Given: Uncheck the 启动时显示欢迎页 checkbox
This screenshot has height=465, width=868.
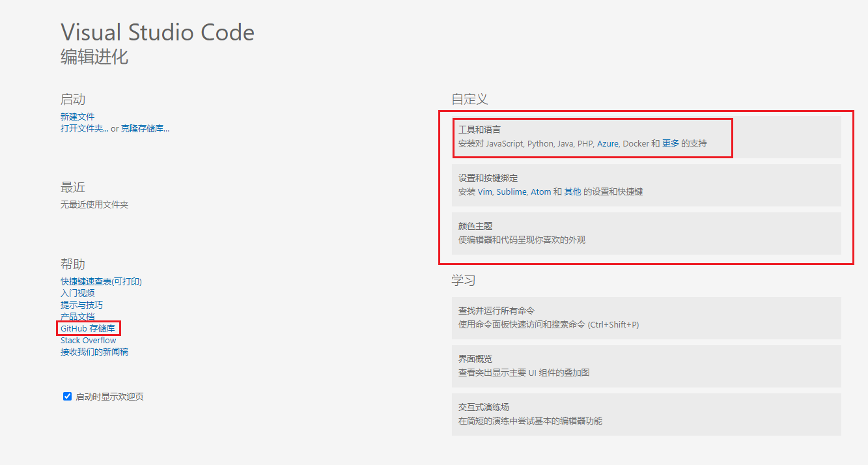Looking at the screenshot, I should pos(67,396).
